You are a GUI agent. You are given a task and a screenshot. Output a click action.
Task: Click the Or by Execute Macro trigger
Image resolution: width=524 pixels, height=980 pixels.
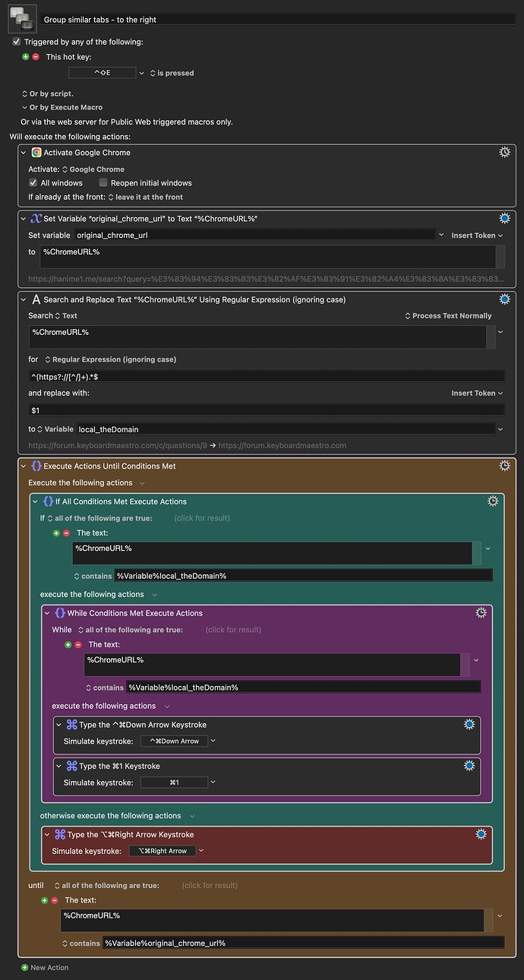click(x=65, y=107)
